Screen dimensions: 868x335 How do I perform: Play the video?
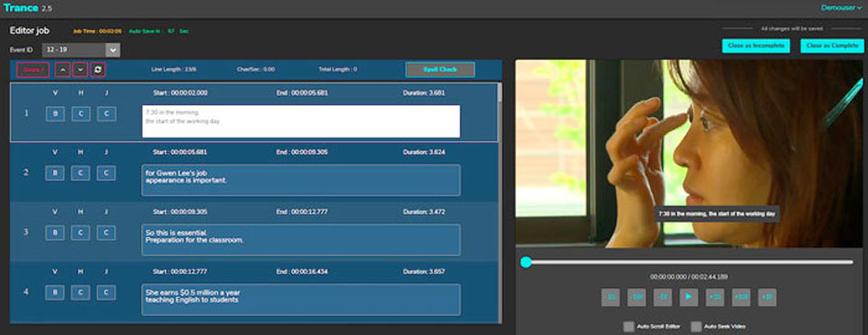point(689,297)
